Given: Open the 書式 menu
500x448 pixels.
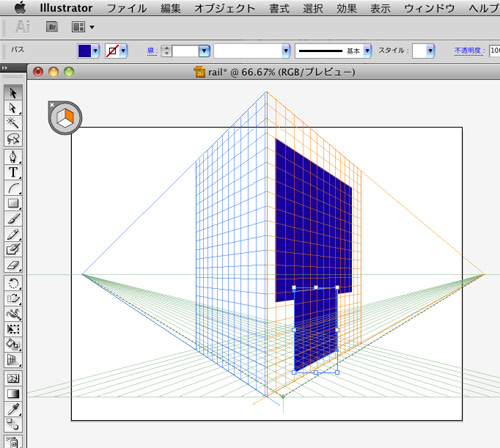Looking at the screenshot, I should pos(279,8).
